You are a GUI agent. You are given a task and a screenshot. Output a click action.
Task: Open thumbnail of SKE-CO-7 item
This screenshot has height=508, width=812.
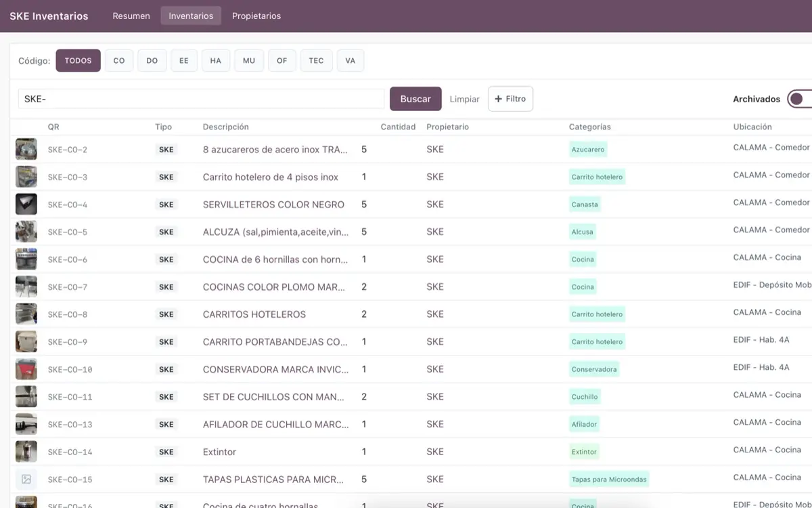point(26,287)
